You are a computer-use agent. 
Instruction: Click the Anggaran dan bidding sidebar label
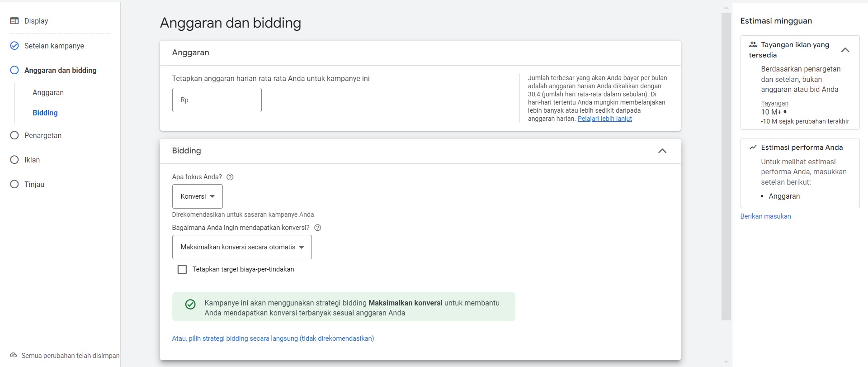pos(61,70)
